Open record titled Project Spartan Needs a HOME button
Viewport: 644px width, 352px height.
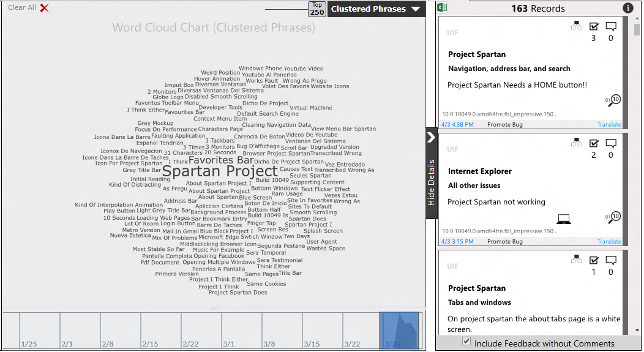tap(517, 85)
